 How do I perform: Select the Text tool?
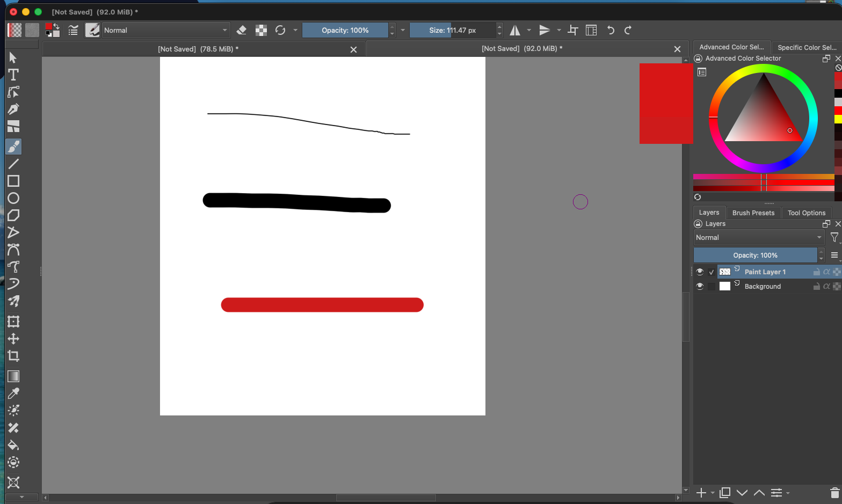click(13, 75)
